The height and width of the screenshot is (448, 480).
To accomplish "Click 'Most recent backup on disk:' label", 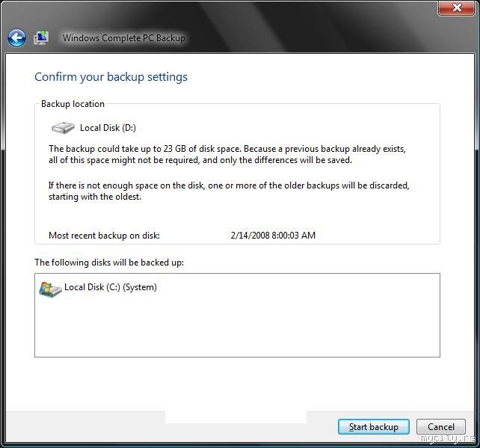I will tap(104, 235).
